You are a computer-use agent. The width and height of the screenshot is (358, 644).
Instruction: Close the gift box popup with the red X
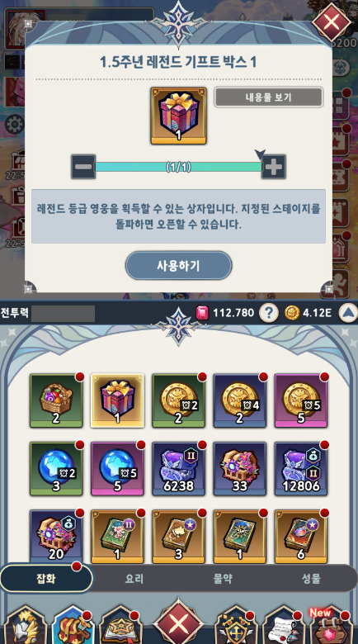click(x=332, y=21)
